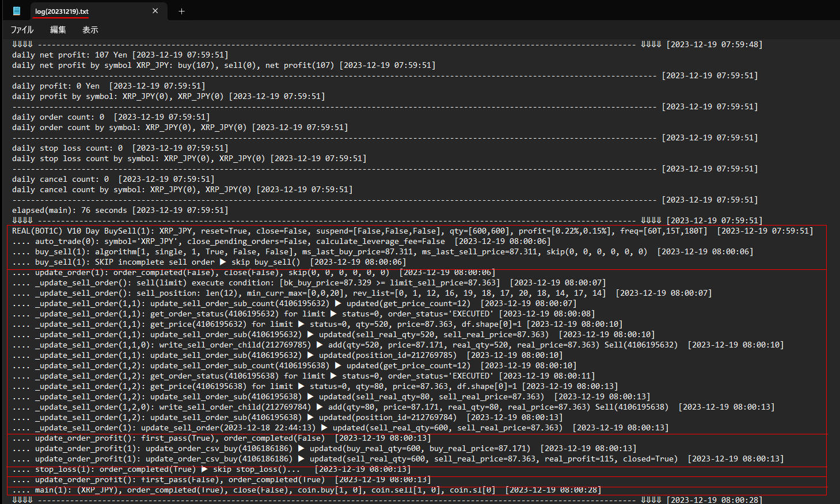Click the line with 'updated(buy_real_qty=600'
Viewport: 840px width, 504px height.
tap(324, 448)
